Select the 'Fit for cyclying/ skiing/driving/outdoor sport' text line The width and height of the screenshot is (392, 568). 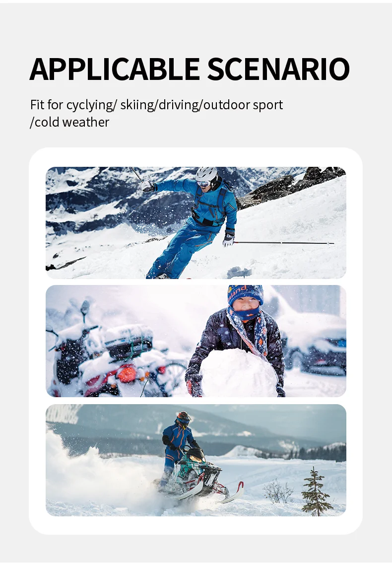pos(156,105)
